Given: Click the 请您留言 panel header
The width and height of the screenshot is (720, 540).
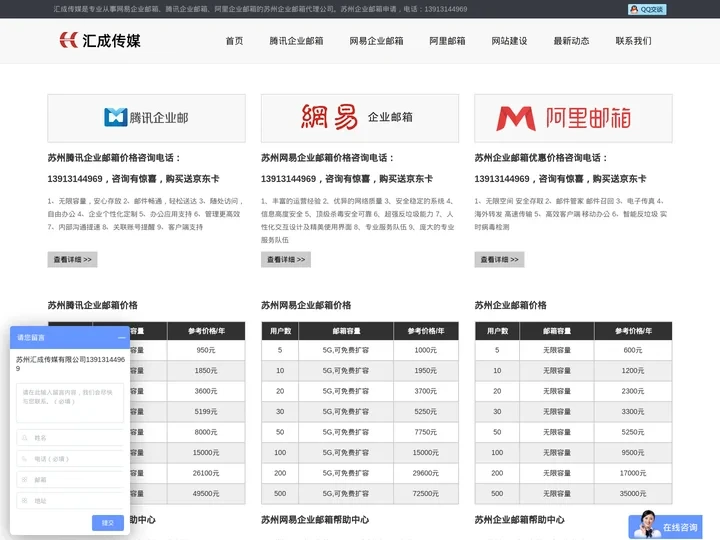Looking at the screenshot, I should tap(70, 338).
